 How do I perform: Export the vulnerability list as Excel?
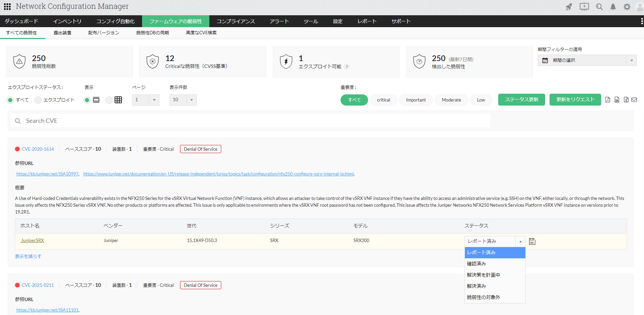point(626,100)
